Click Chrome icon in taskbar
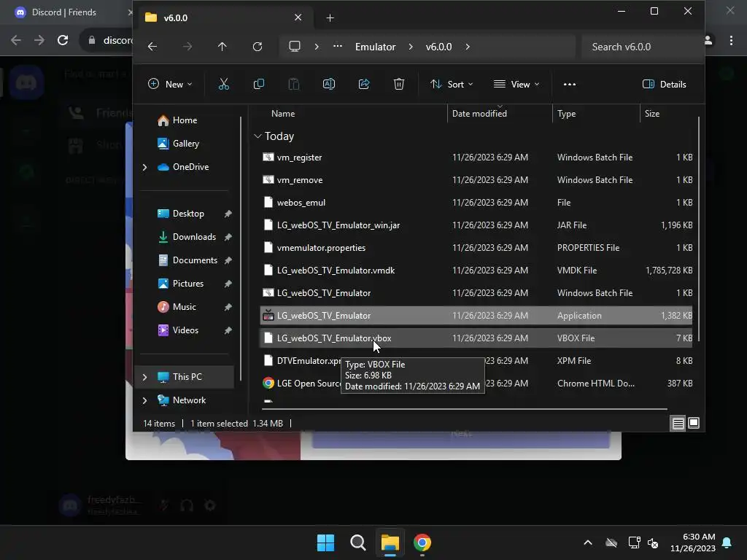The width and height of the screenshot is (747, 560). pos(422,542)
